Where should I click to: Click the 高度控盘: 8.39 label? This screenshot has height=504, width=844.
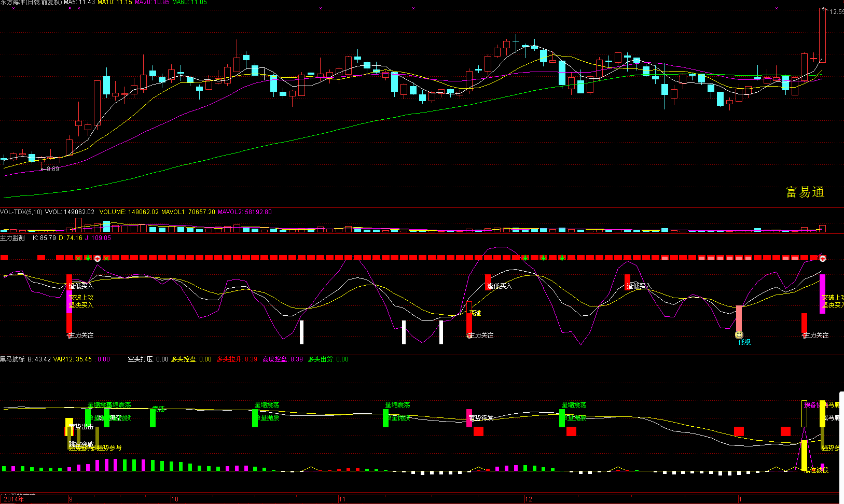(x=283, y=359)
